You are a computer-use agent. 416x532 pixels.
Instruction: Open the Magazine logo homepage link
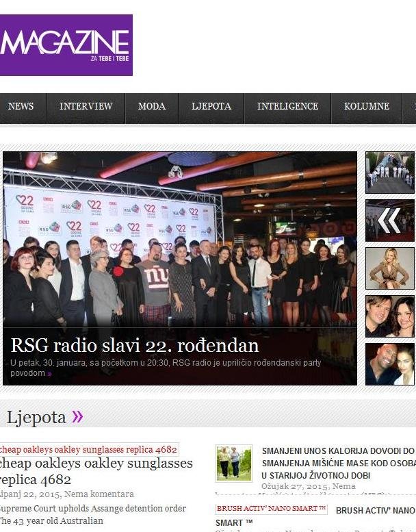point(66,45)
